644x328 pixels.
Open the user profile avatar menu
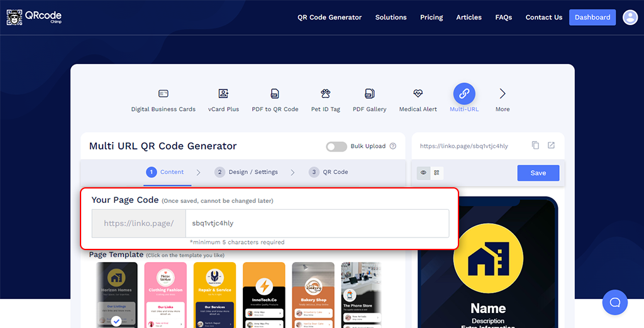coord(630,18)
